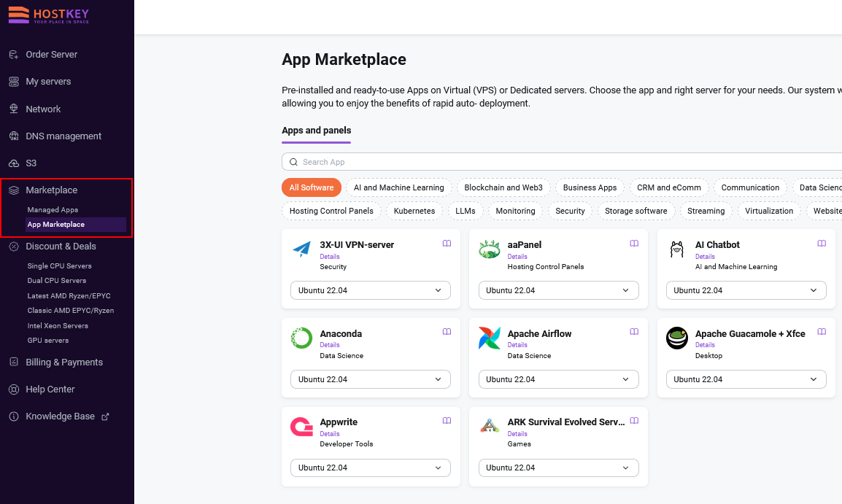Image resolution: width=842 pixels, height=504 pixels.
Task: Select the All Software filter
Action: point(312,187)
